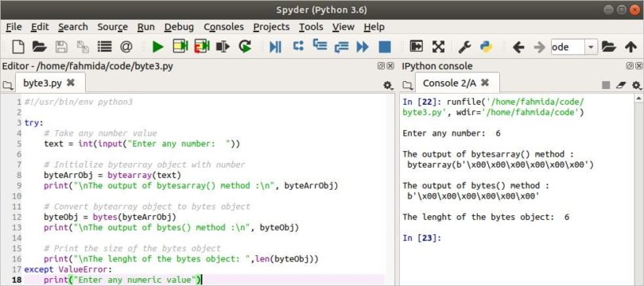Close the Editor pane
Screen dimensions: 644x286
[x=390, y=66]
